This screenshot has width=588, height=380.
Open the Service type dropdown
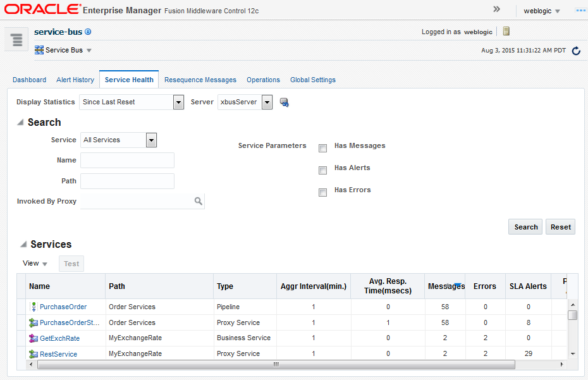[x=151, y=140]
